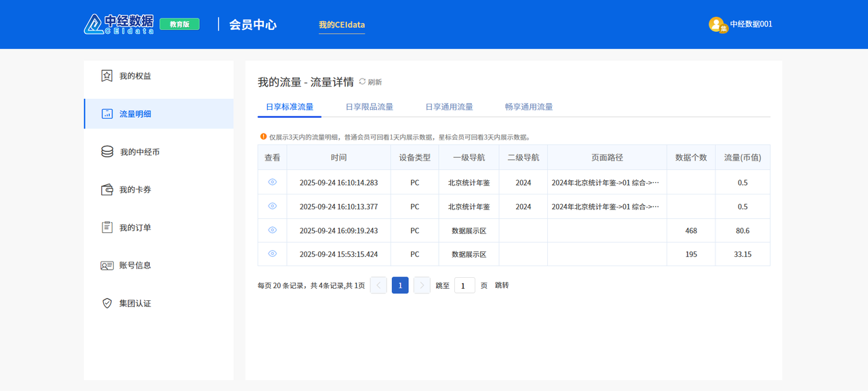Click the 我的权益 star icon
The image size is (868, 391).
click(x=106, y=76)
